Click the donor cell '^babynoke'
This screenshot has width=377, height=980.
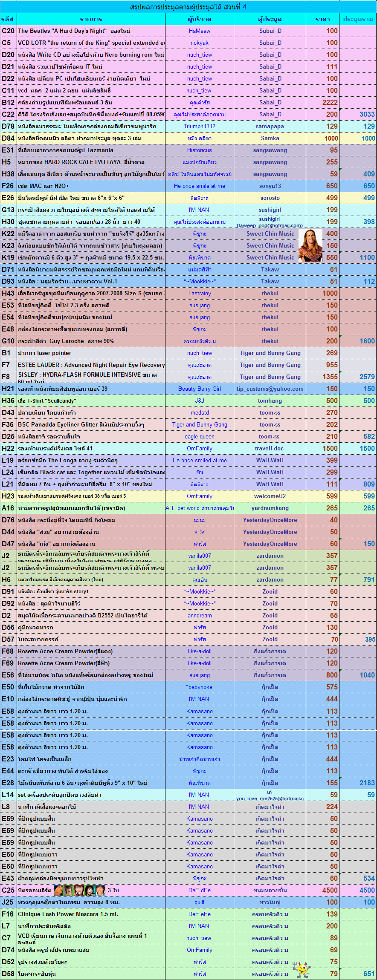[x=200, y=687]
